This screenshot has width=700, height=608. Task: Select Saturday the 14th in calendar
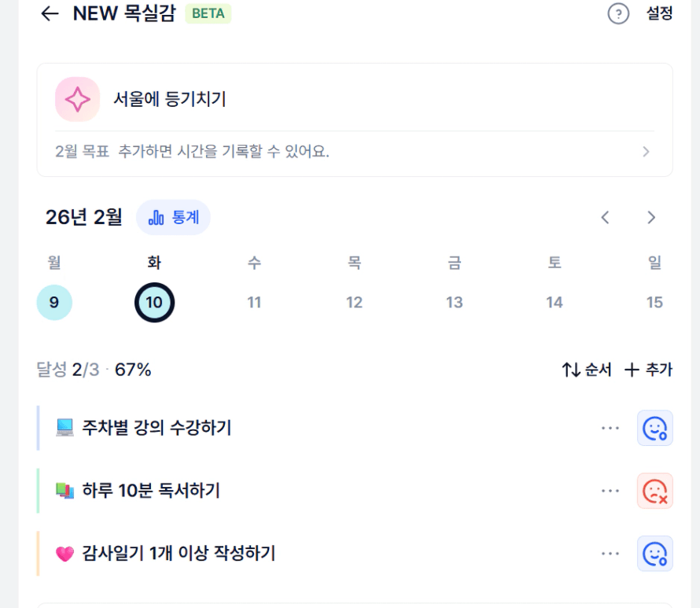[554, 303]
